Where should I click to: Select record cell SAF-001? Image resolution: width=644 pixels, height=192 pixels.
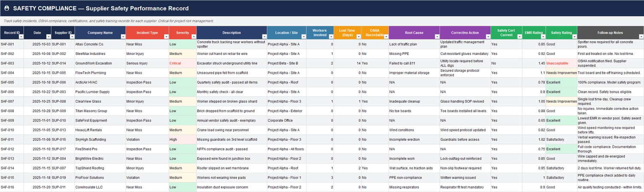(12, 44)
